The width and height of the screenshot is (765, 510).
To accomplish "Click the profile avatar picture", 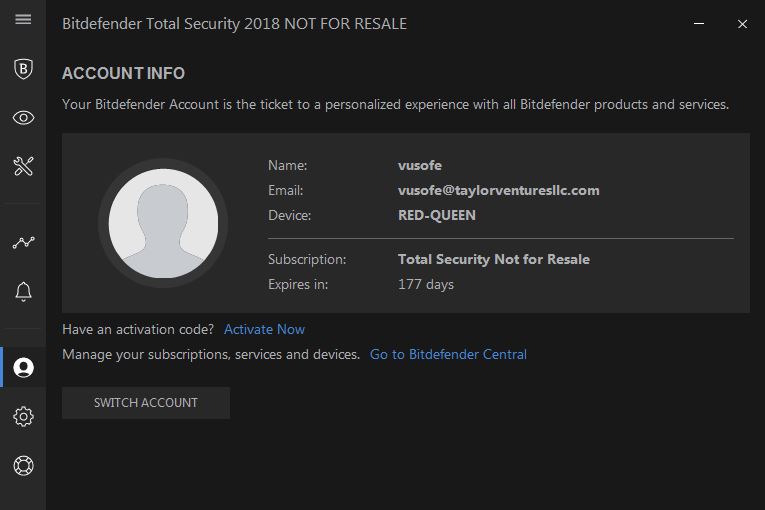I will click(x=163, y=223).
